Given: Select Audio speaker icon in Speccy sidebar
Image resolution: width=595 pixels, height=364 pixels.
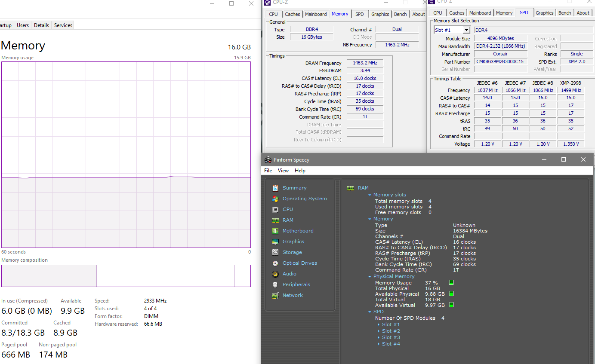Looking at the screenshot, I should coord(275,274).
